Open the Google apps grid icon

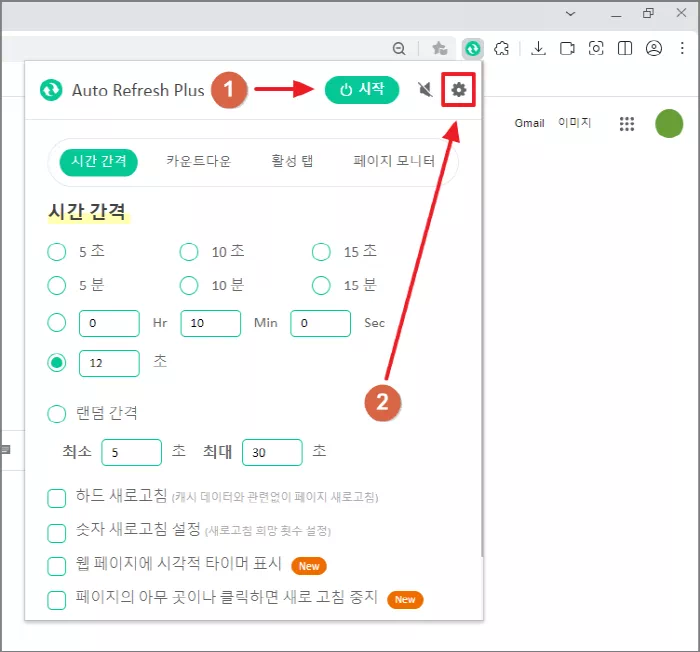[627, 124]
